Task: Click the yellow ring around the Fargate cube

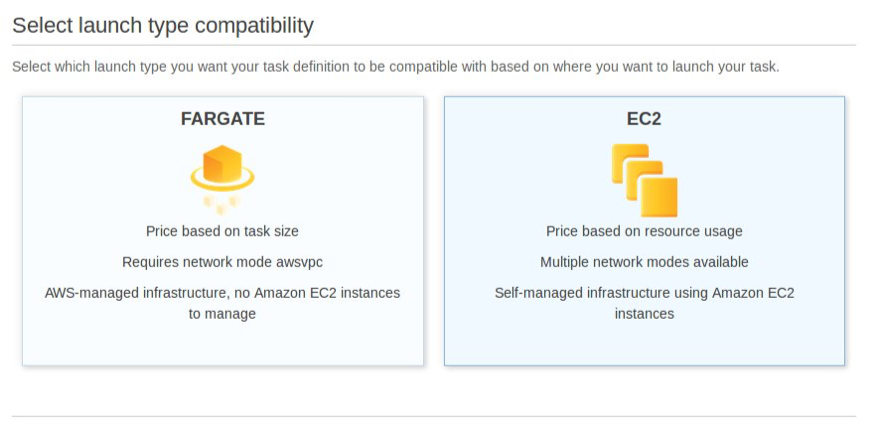Action: point(222,180)
